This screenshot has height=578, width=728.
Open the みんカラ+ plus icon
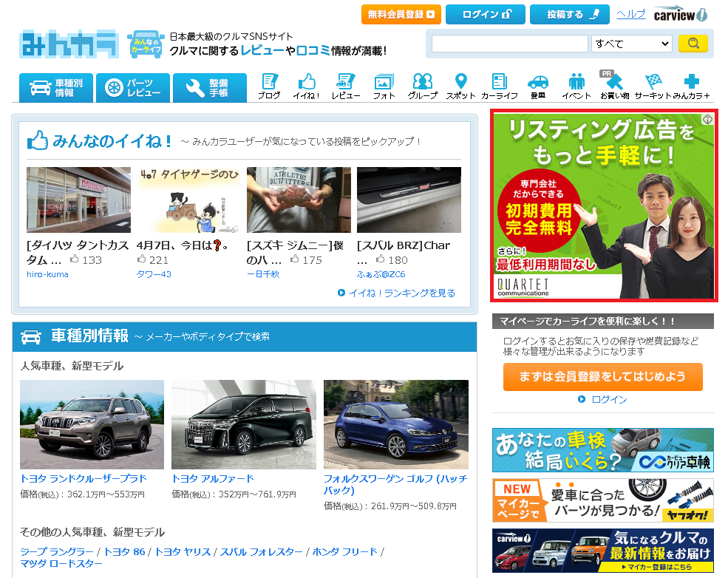pyautogui.click(x=691, y=86)
